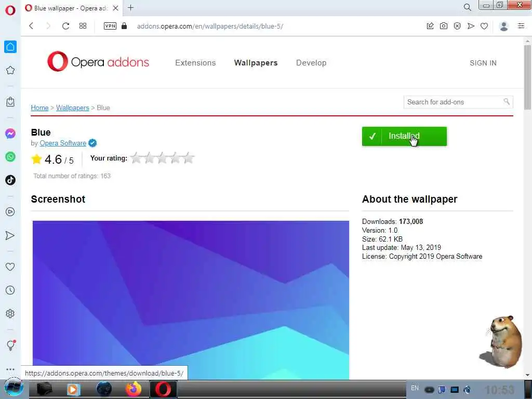
Task: Click the page vertical scrollbar thumb
Action: [x=527, y=77]
